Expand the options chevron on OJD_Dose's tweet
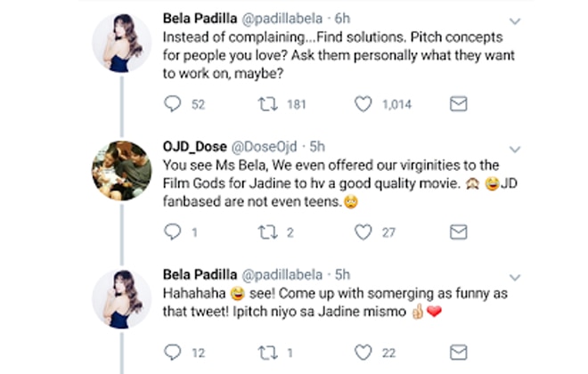588x374 pixels. pos(515,150)
